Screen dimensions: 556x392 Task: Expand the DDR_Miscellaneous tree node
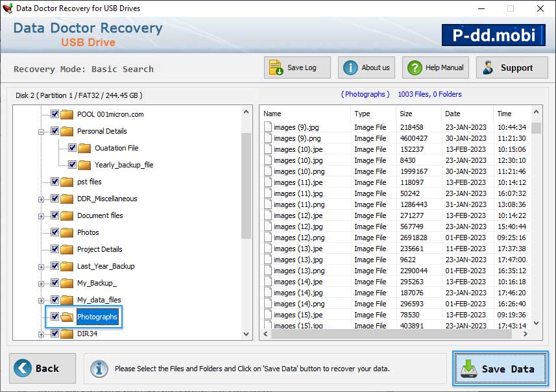coord(41,199)
